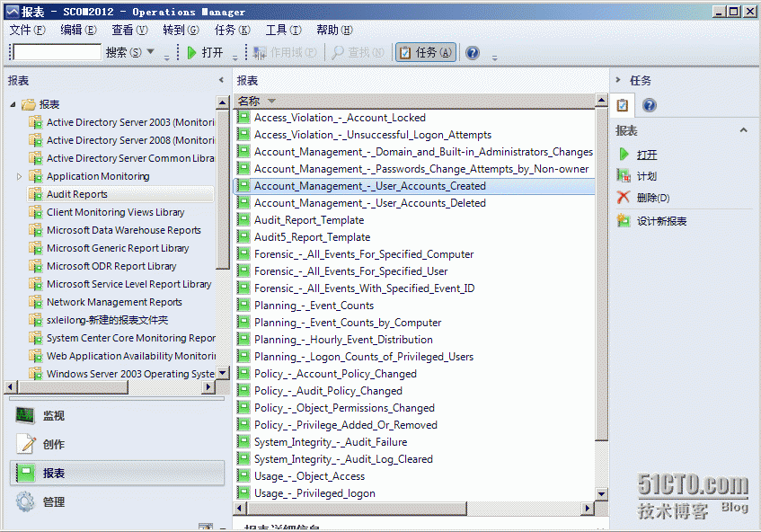The width and height of the screenshot is (761, 532).
Task: Select Account_Management_-_User_Accounts_Created report
Action: (x=370, y=186)
